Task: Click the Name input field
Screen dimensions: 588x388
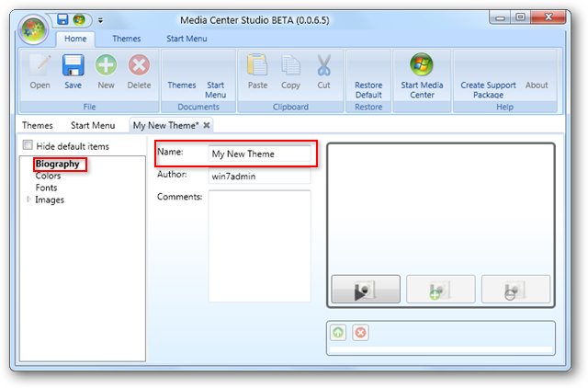Action: point(259,154)
